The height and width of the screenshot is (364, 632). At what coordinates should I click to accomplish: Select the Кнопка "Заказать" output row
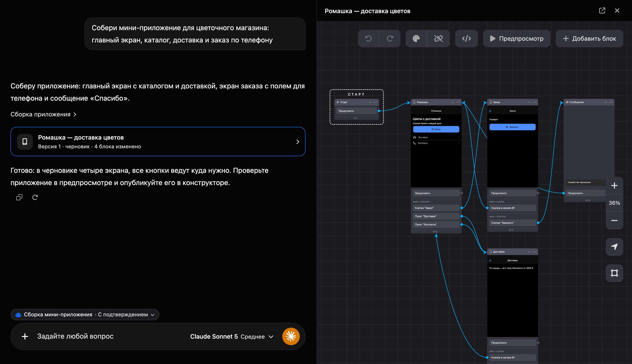(x=513, y=223)
